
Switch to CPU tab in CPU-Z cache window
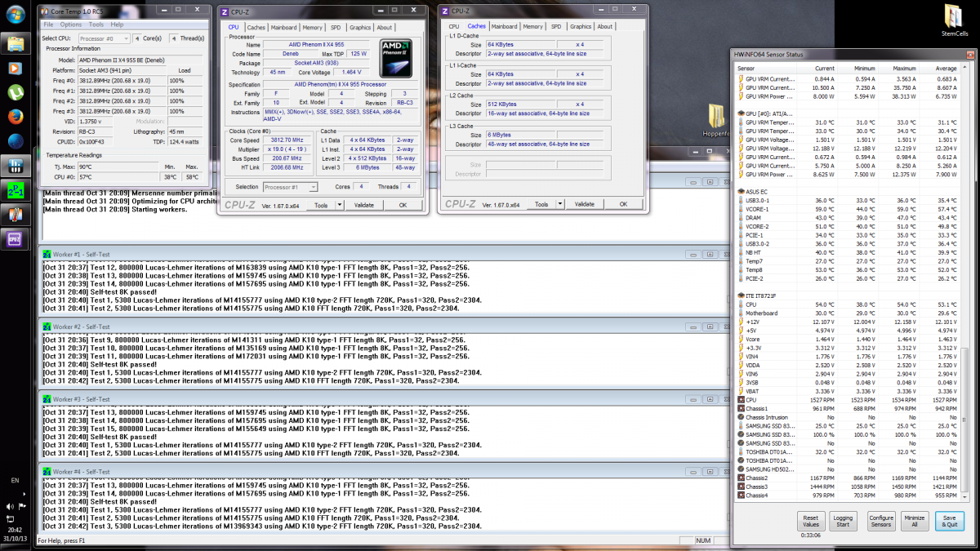(x=453, y=26)
